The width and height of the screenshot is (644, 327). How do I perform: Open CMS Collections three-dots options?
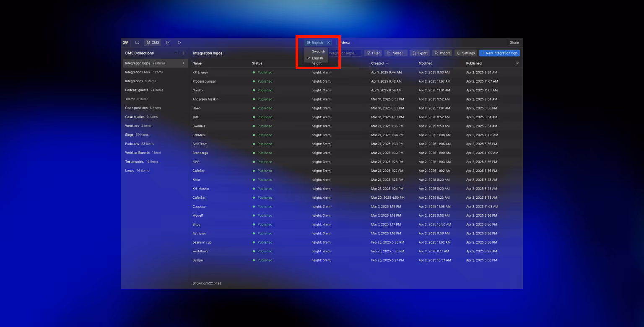[x=177, y=53]
